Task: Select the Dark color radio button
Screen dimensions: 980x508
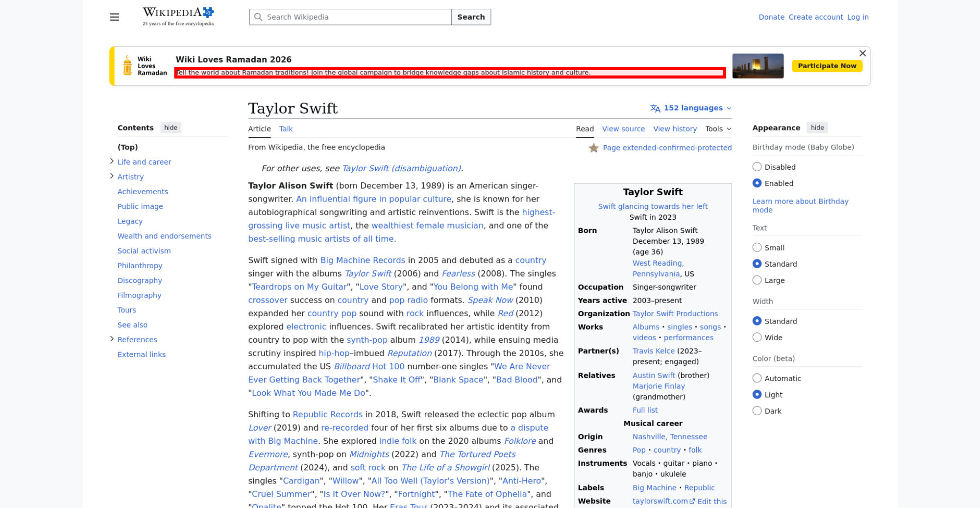Action: point(757,411)
